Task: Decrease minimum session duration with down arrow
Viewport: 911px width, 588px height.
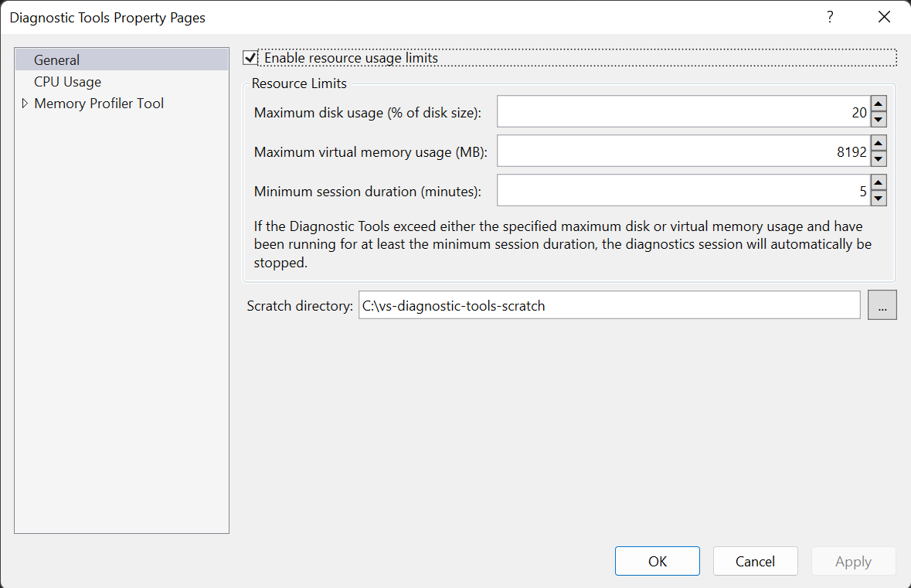Action: 878,199
